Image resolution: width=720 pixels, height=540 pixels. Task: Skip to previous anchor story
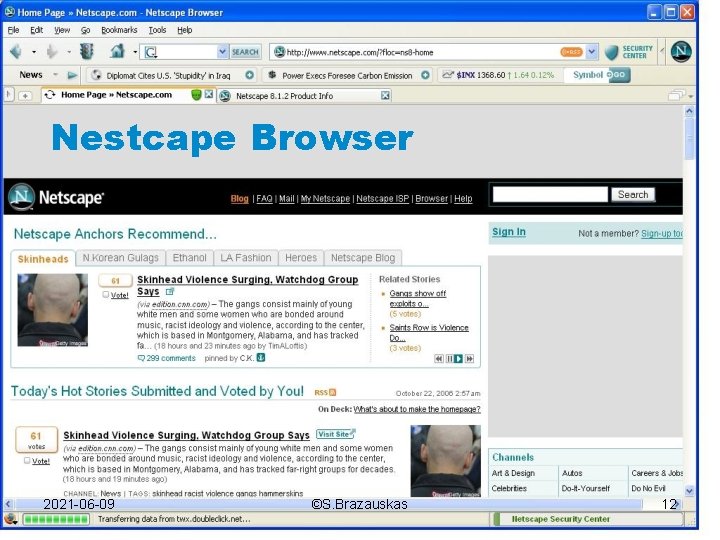click(x=439, y=359)
